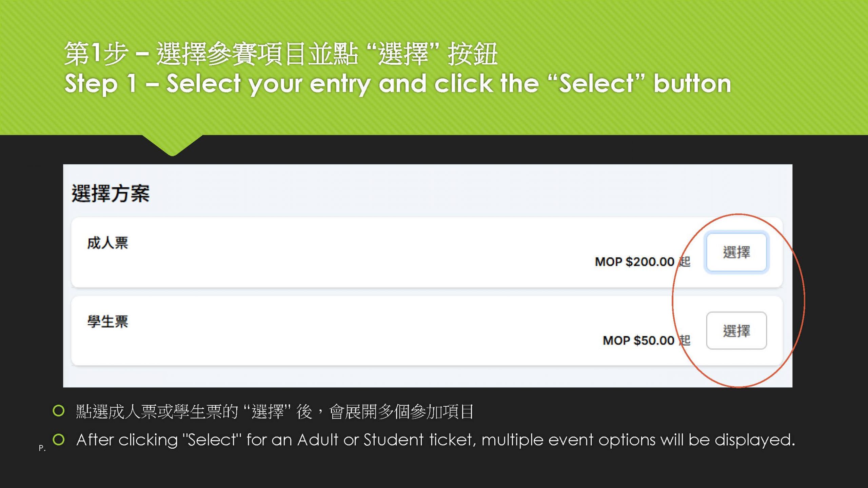The image size is (868, 488).
Task: Click the "After clicking Select" English sentence
Action: pos(435,440)
